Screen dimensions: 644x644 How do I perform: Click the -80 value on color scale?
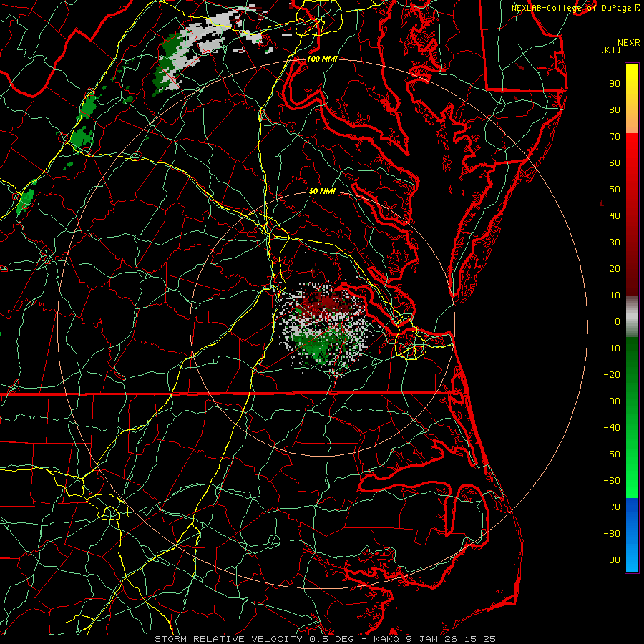point(612,534)
